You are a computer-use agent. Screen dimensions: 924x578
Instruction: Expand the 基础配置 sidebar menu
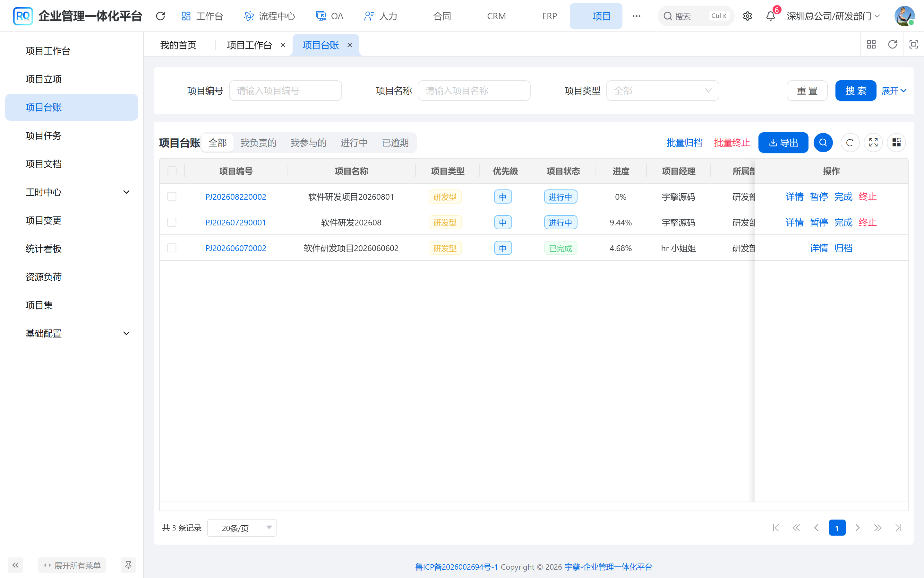(x=72, y=333)
